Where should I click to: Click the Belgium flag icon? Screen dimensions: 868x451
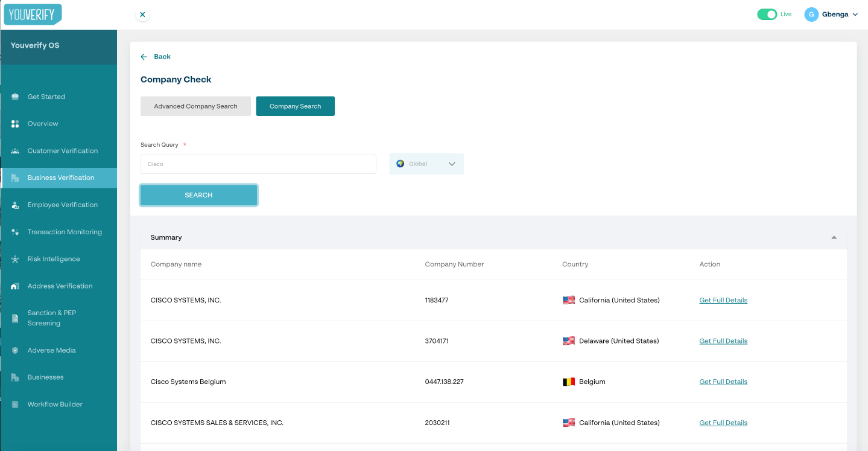568,382
